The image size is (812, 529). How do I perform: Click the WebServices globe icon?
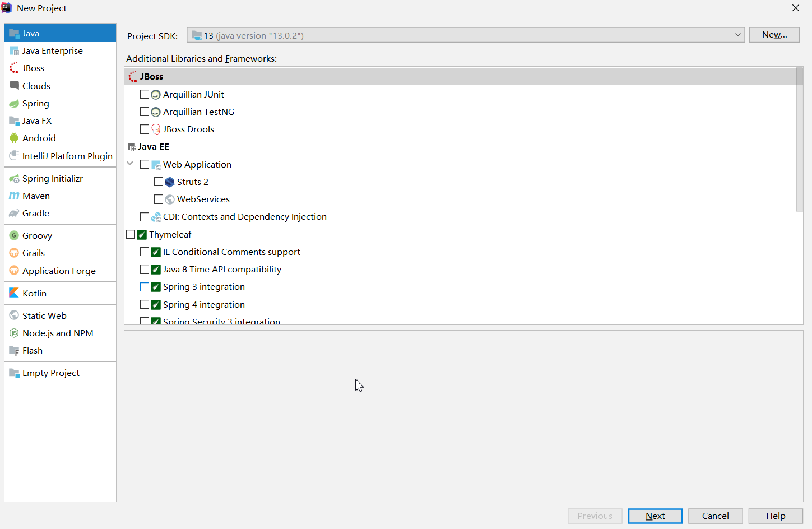coord(170,199)
